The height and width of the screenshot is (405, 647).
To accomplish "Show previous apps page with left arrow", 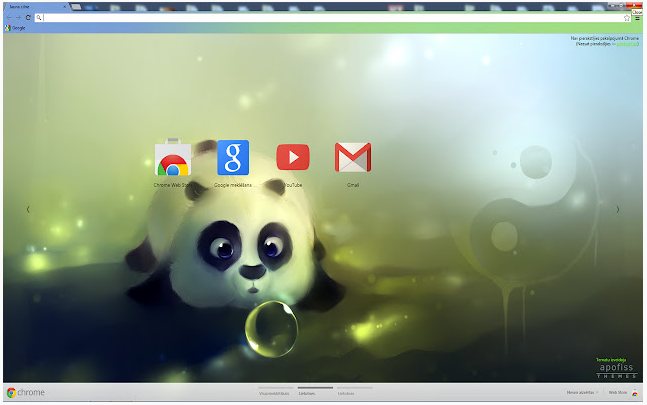I will point(28,210).
